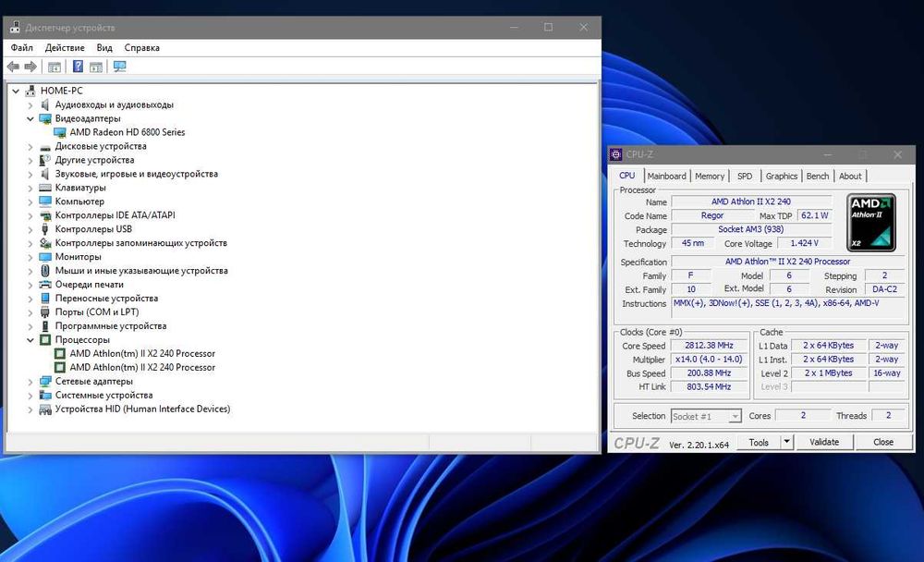Viewport: 924px width, 562px height.
Task: Switch to the Memory tab
Action: click(710, 176)
